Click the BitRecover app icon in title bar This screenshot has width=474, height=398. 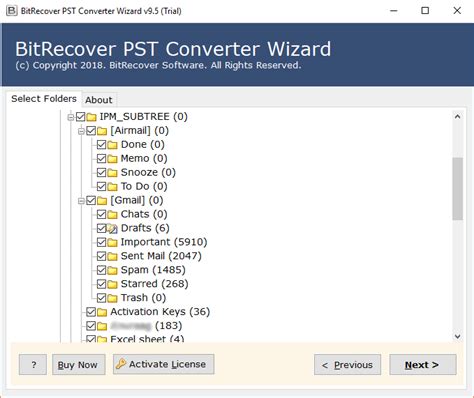coord(12,11)
